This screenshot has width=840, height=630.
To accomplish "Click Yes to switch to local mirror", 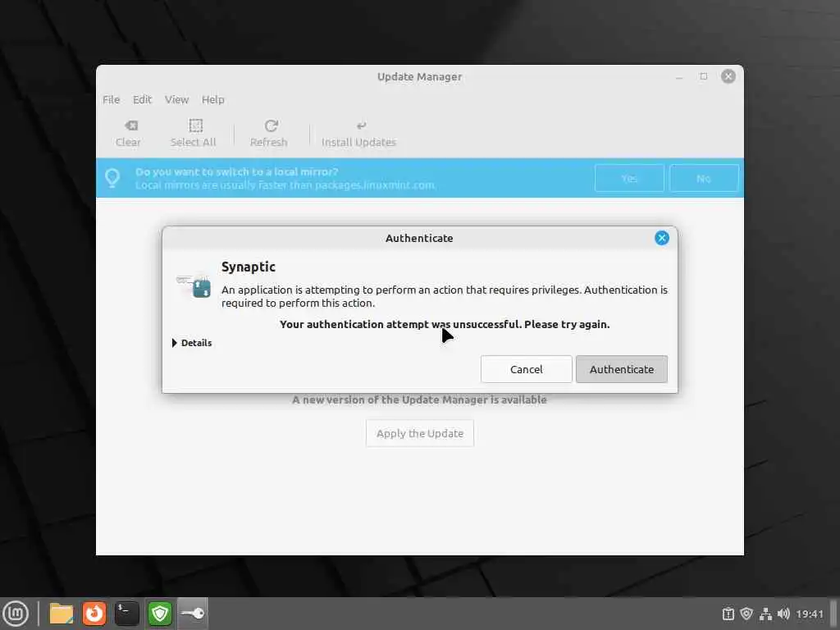I will 629,178.
